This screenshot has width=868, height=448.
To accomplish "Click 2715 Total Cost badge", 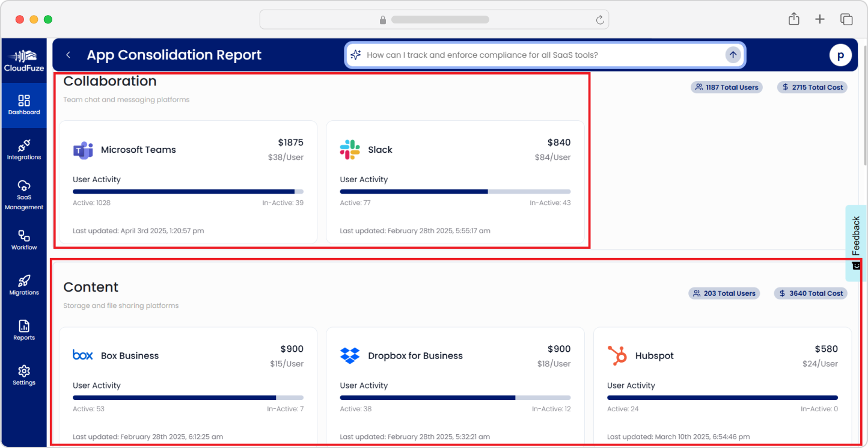I will pos(812,87).
